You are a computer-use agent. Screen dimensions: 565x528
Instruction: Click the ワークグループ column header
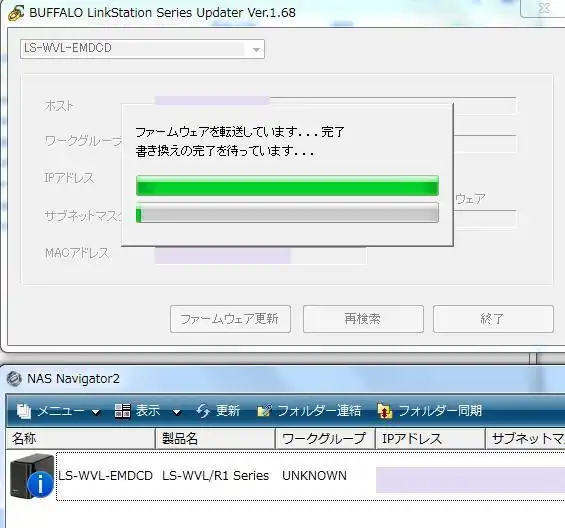[x=325, y=439]
